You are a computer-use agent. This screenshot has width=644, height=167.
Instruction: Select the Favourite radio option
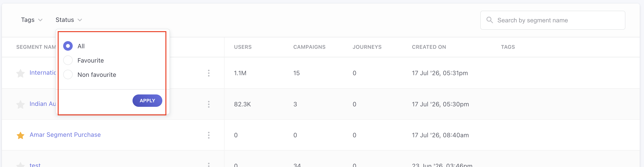click(x=68, y=60)
